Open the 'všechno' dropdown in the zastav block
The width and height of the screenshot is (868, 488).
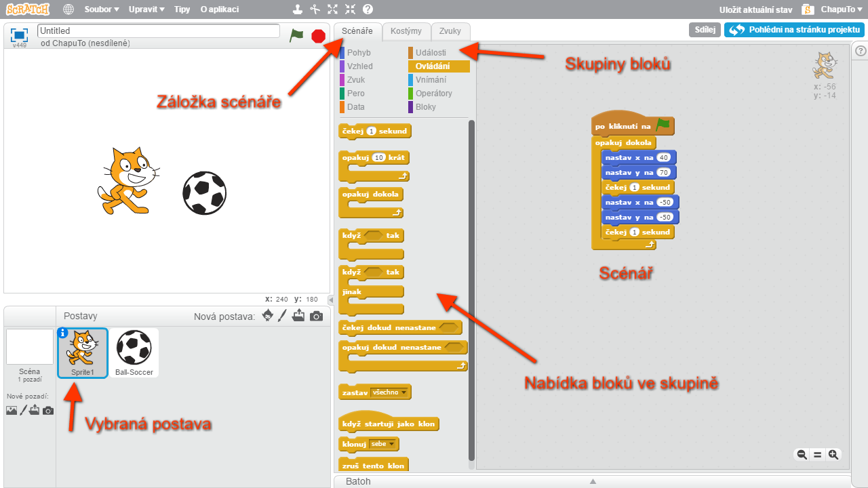pos(390,392)
